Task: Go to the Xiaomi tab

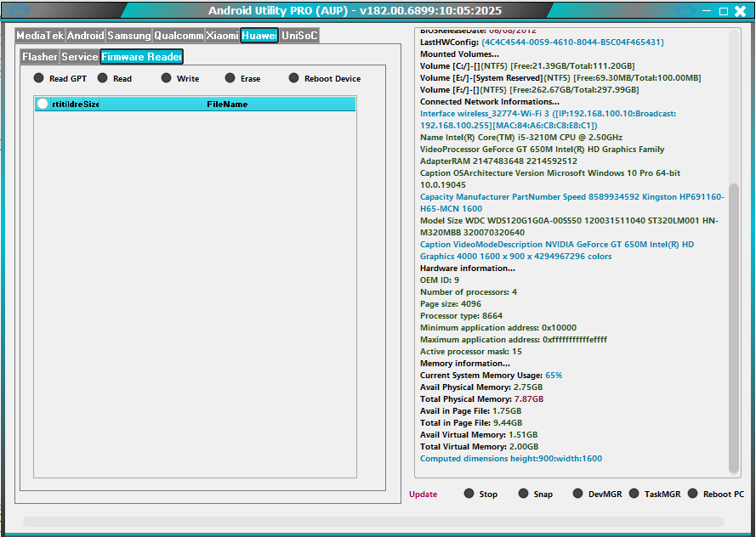Action: tap(222, 36)
